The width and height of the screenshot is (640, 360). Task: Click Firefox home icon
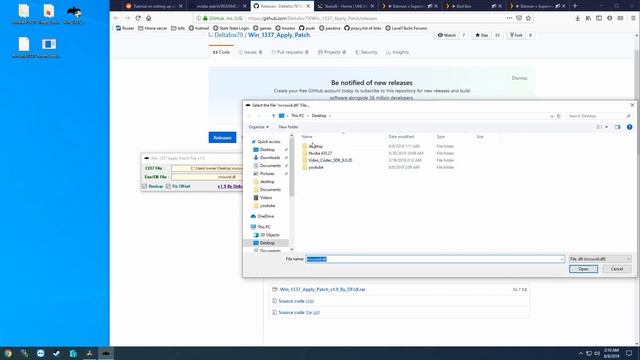pos(149,18)
